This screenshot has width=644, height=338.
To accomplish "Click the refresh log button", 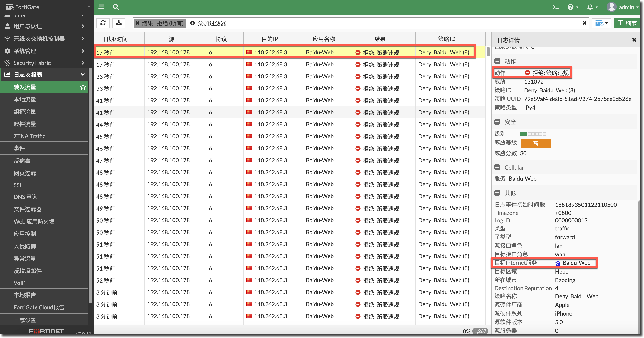I will [103, 23].
